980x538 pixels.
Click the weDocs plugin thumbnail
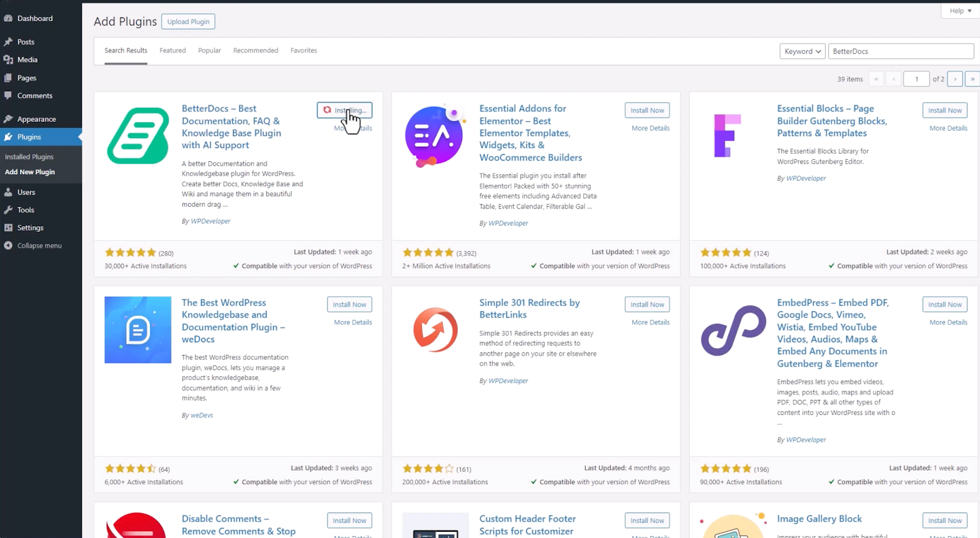[x=138, y=330]
